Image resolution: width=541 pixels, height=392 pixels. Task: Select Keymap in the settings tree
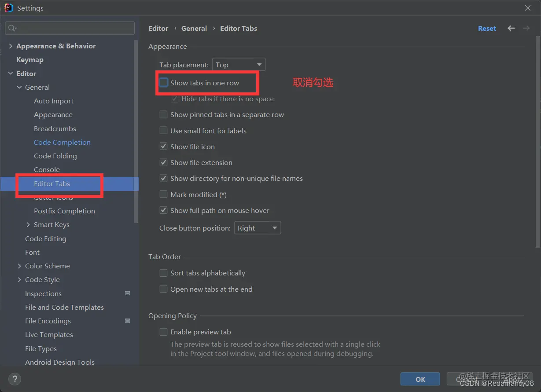pos(30,59)
